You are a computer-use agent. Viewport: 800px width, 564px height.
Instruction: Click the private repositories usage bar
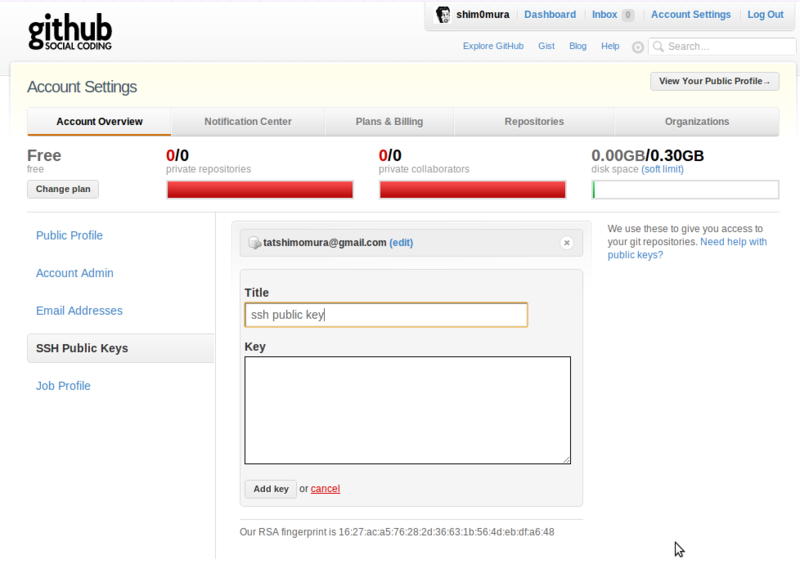point(260,189)
